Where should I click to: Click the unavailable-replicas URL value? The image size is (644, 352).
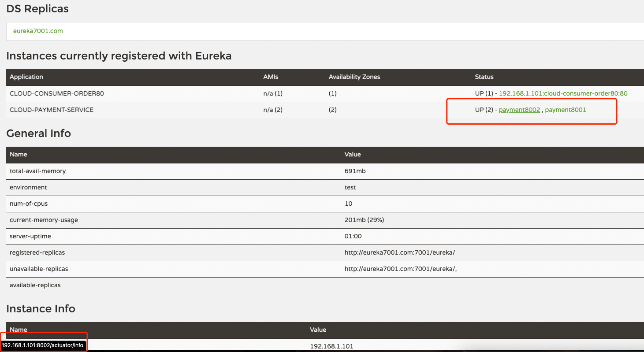click(400, 269)
